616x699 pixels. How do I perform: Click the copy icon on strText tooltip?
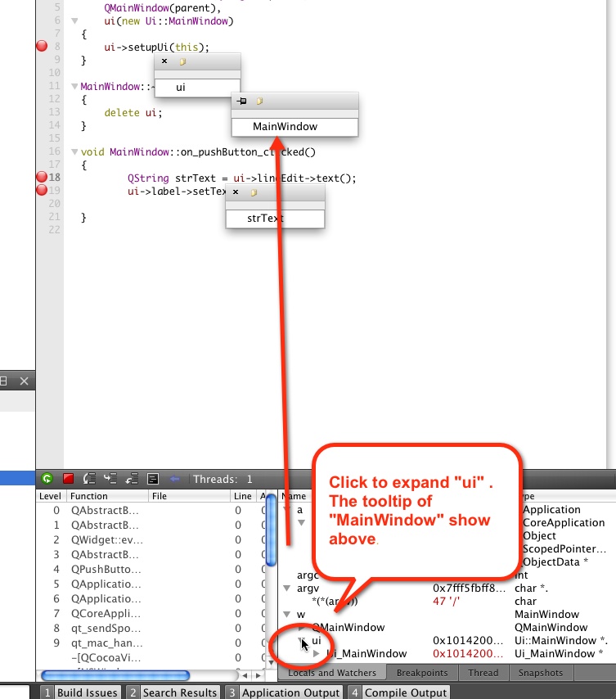(x=254, y=192)
